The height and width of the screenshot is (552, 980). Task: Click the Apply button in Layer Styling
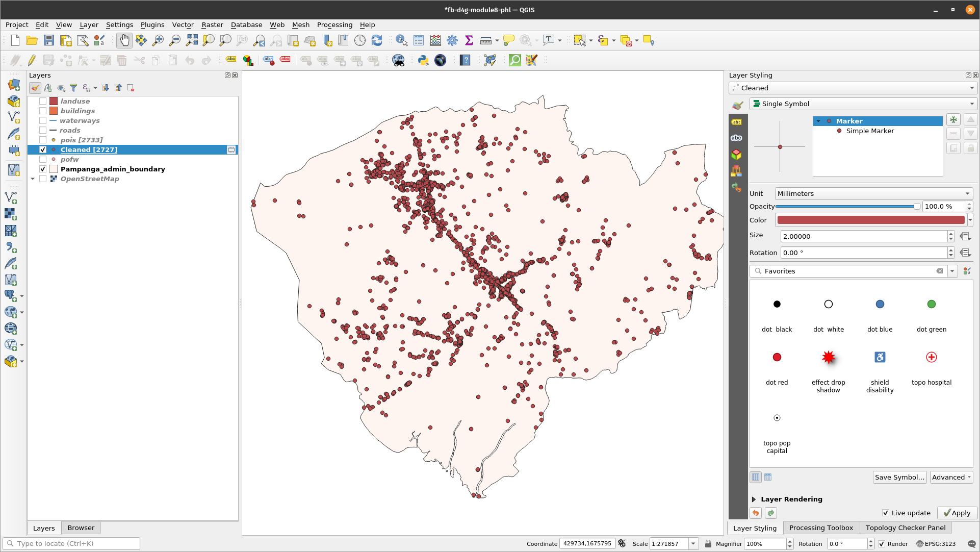click(957, 513)
